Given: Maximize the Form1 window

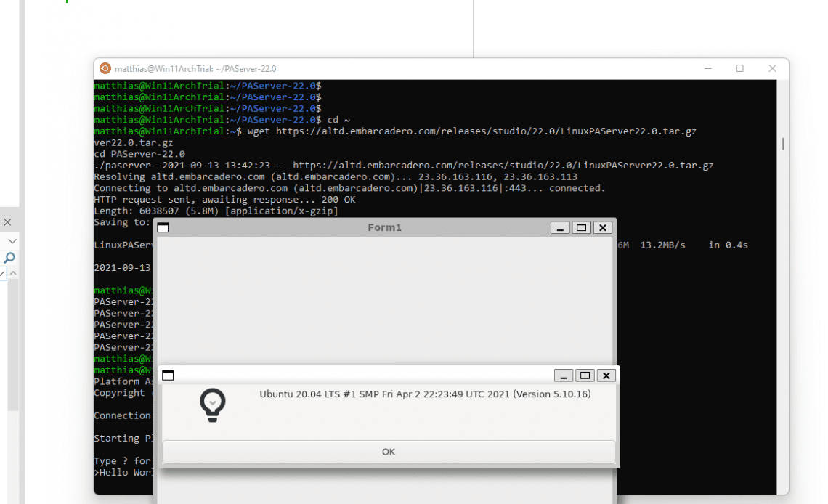Looking at the screenshot, I should [581, 227].
